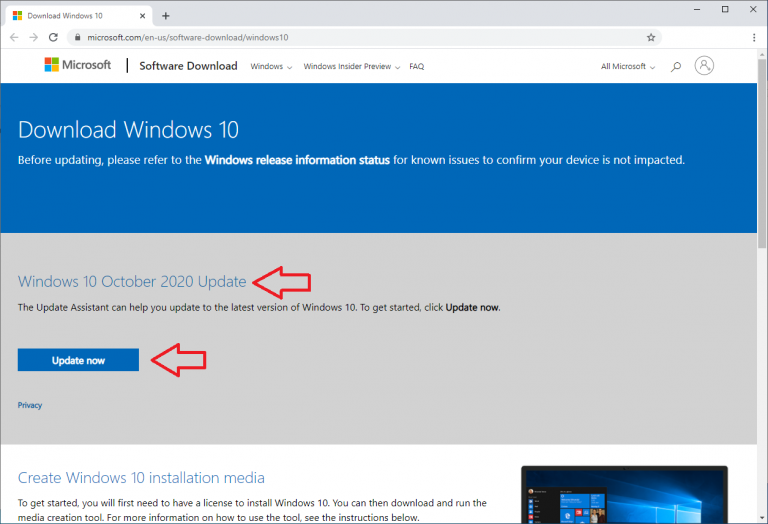Image resolution: width=768 pixels, height=524 pixels.
Task: Bookmark page using the star icon
Action: tap(651, 37)
